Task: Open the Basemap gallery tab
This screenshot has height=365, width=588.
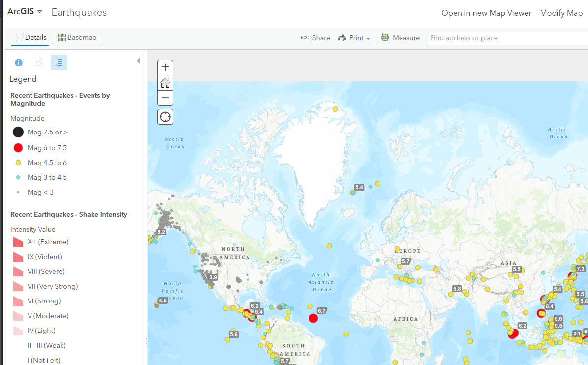Action: pos(77,37)
